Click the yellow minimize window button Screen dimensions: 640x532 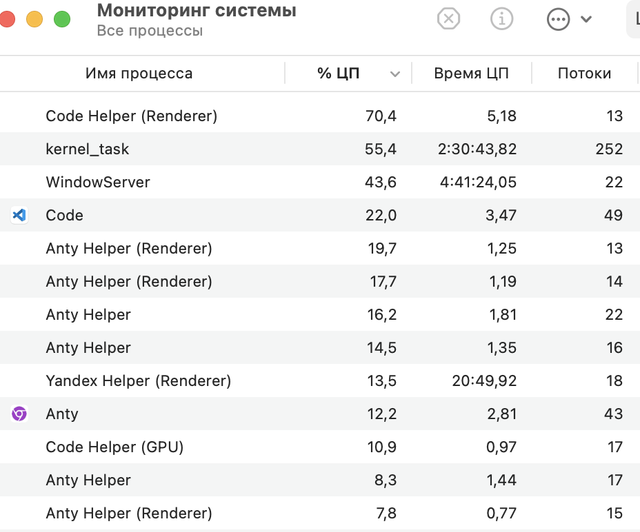[x=35, y=19]
